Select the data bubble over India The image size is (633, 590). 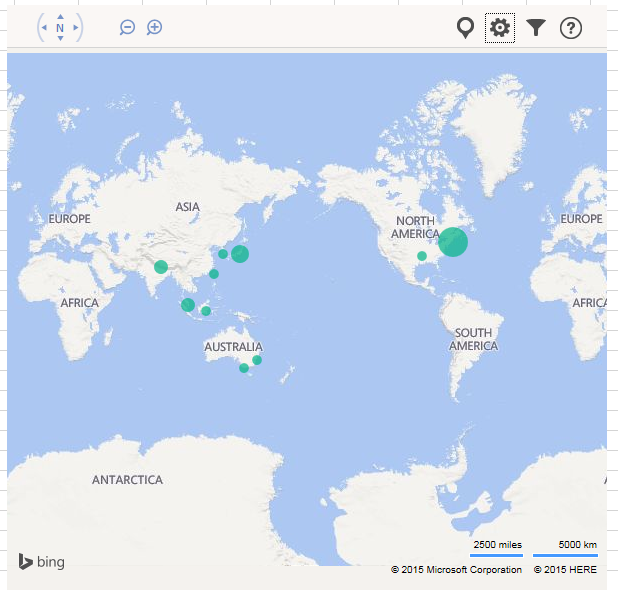pyautogui.click(x=161, y=267)
